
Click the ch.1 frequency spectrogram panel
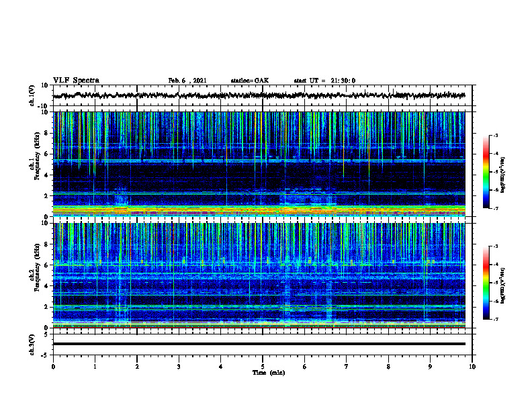point(263,164)
